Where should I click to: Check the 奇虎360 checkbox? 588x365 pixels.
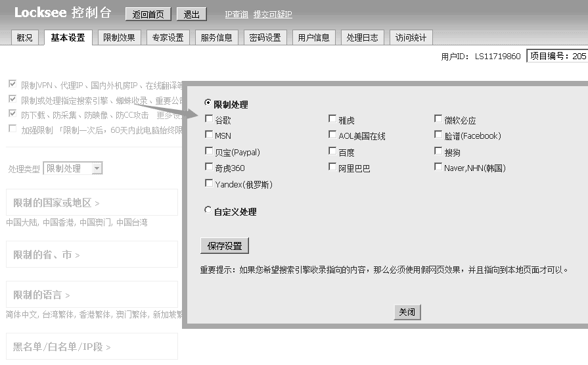(x=209, y=166)
